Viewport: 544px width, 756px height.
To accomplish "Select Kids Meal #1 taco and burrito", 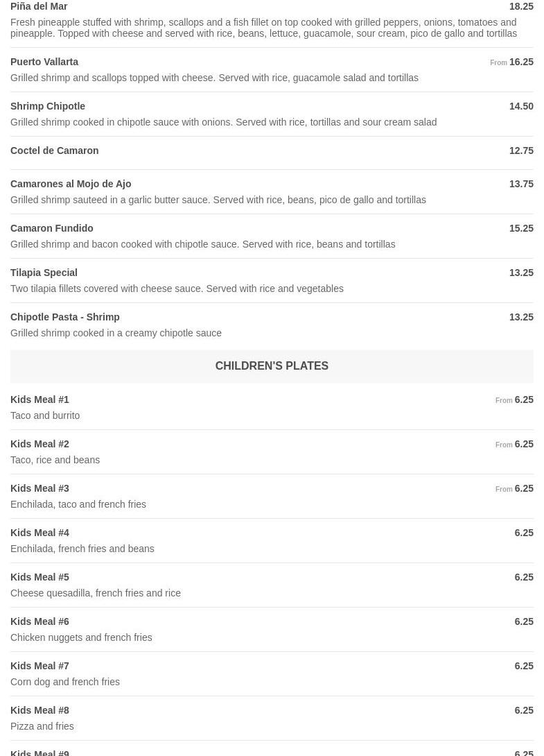I will point(40,400).
